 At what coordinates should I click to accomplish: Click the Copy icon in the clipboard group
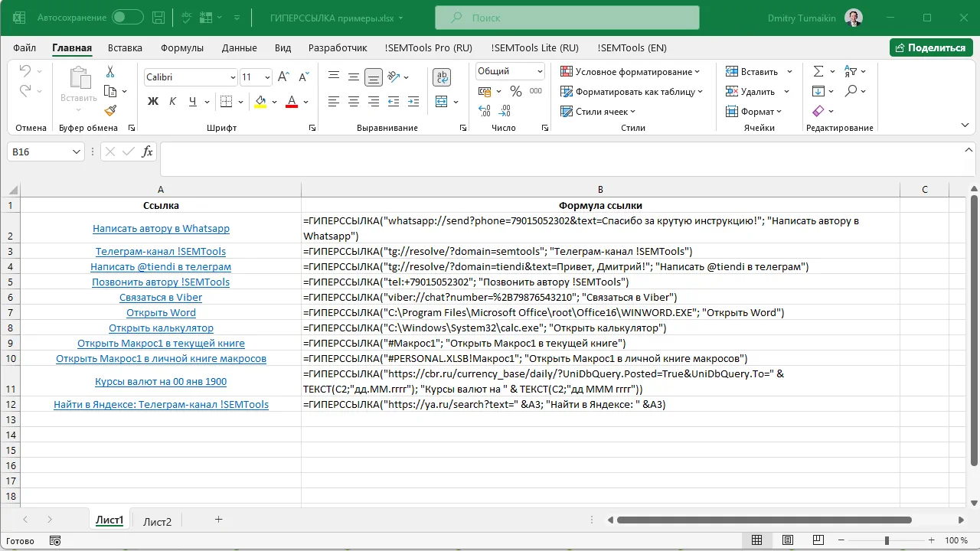point(110,91)
